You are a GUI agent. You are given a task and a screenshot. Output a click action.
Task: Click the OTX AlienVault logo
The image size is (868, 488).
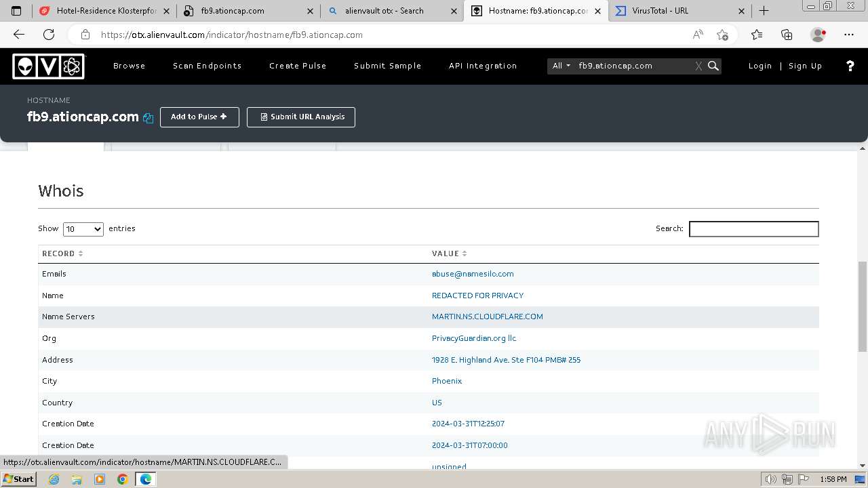click(49, 66)
